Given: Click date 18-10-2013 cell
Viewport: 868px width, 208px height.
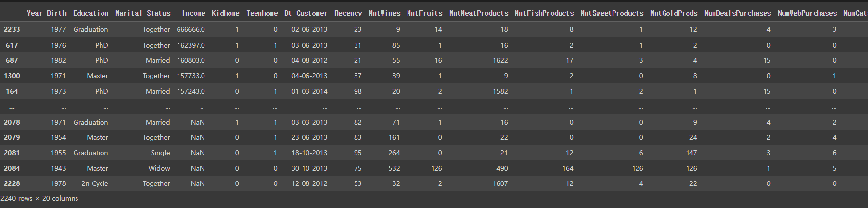Looking at the screenshot, I should point(309,153).
